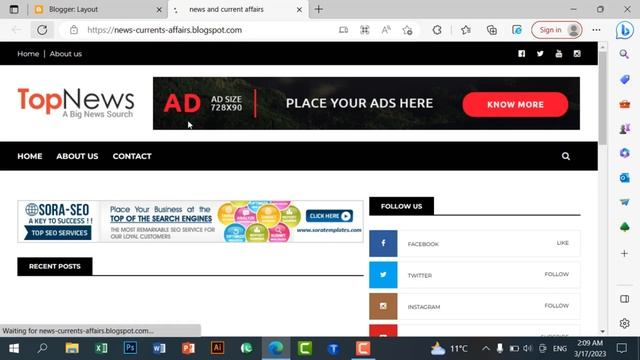640x360 pixels.
Task: Click the blue Facebook follow tile
Action: tap(383, 243)
